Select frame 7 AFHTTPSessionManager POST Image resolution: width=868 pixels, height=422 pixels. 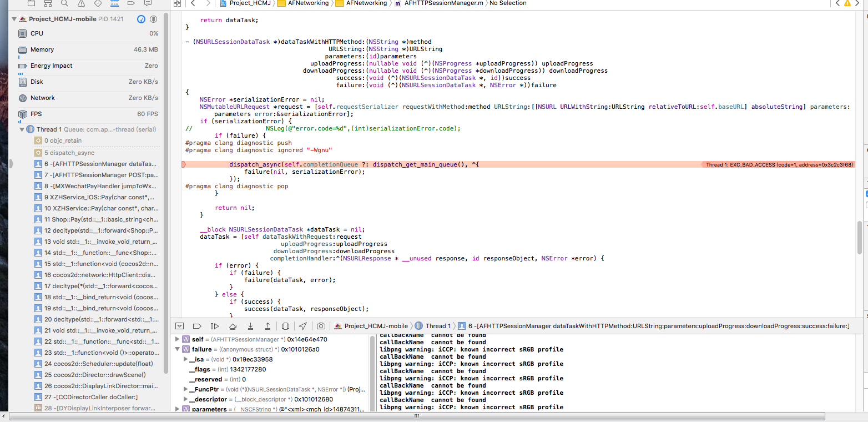[97, 175]
